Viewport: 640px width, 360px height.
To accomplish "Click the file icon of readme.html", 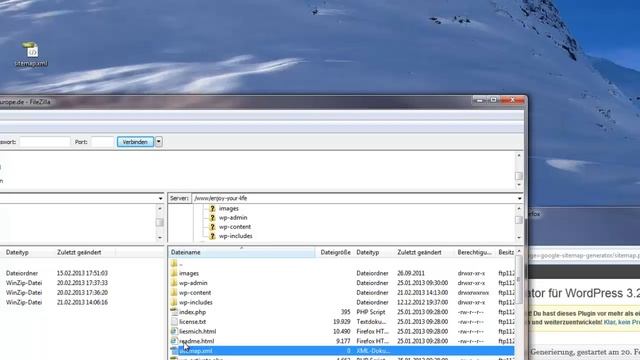I will [174, 341].
